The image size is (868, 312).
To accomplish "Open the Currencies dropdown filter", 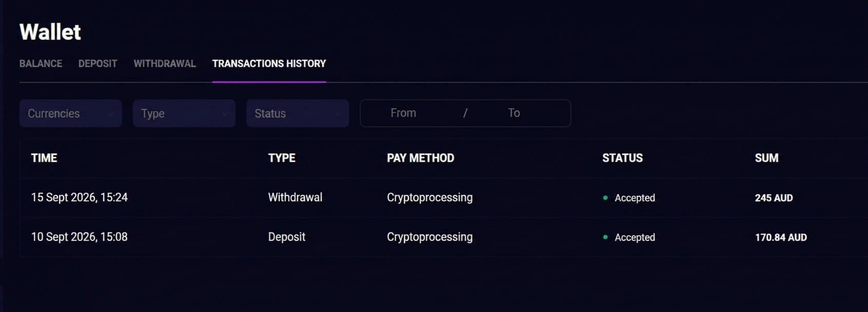I will (x=71, y=113).
